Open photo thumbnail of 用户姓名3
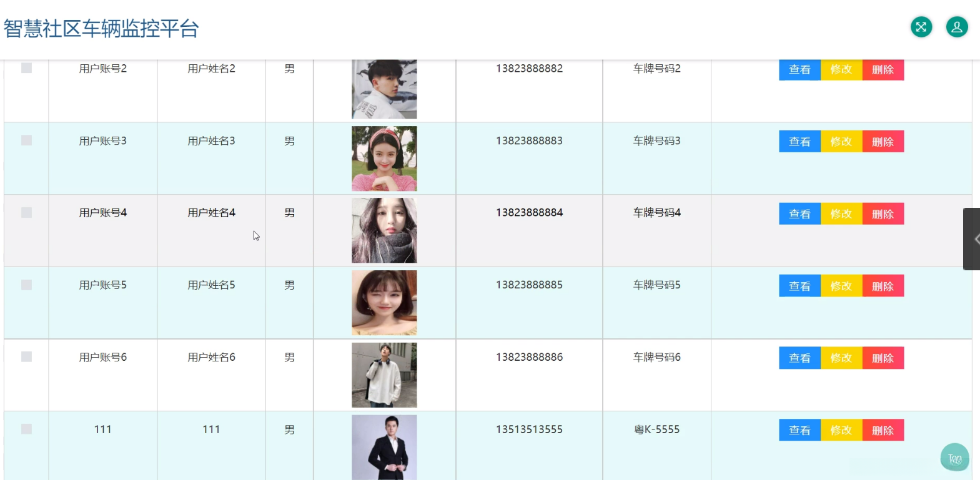 click(384, 159)
